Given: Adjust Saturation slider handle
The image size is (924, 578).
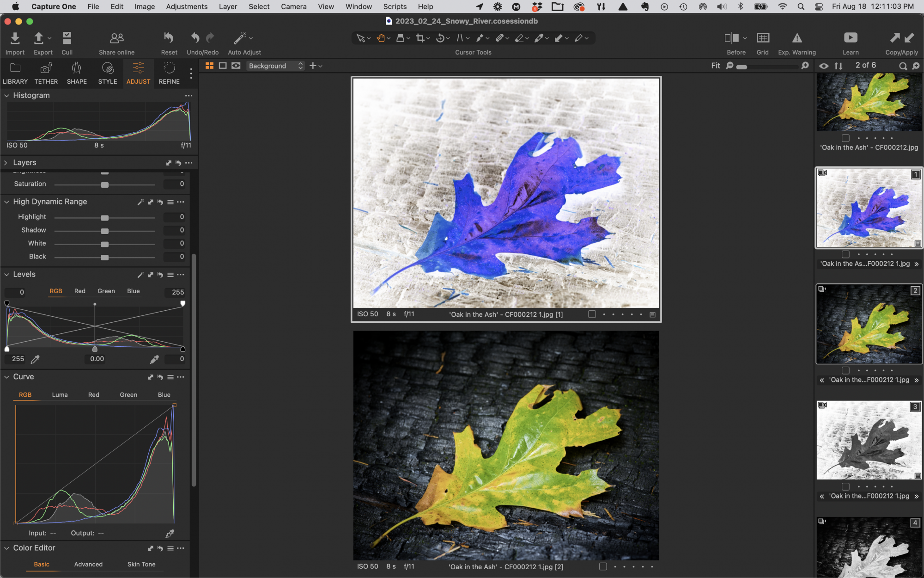Looking at the screenshot, I should pyautogui.click(x=105, y=184).
